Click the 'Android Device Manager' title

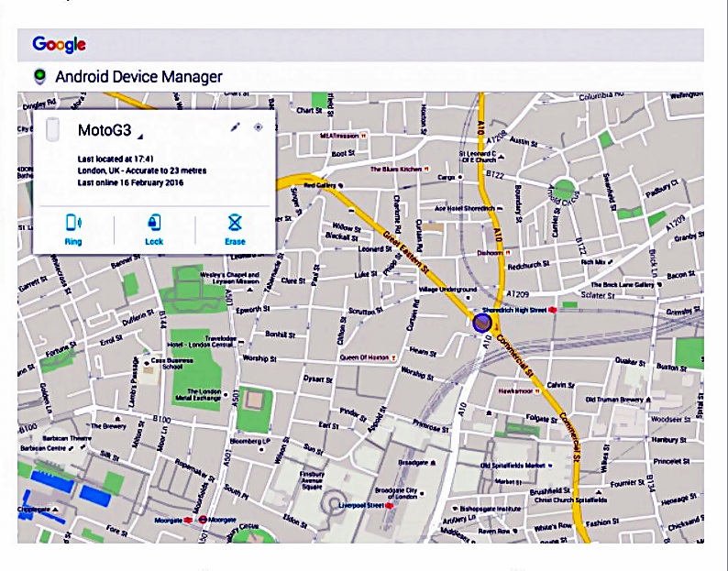point(138,77)
